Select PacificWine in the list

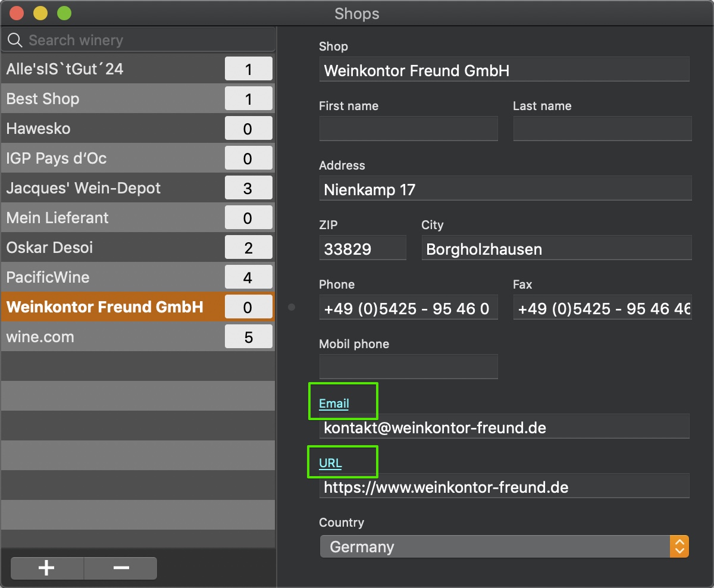[138, 277]
